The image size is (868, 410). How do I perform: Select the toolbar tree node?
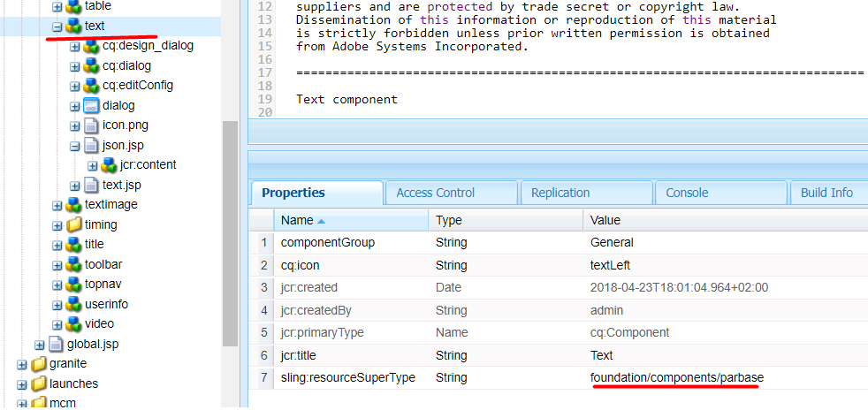(x=103, y=264)
